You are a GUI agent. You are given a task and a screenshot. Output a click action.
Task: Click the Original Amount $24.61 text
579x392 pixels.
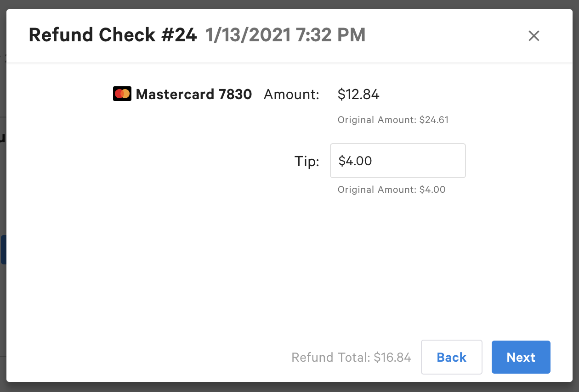pyautogui.click(x=393, y=120)
